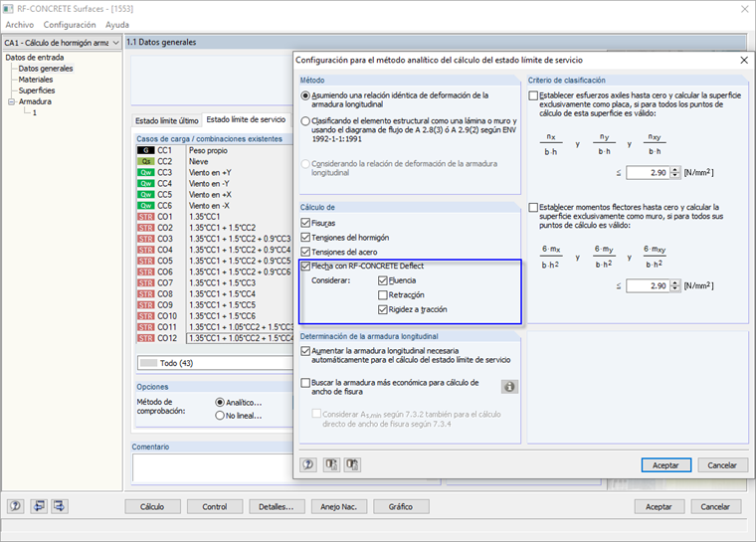Screen dimensions: 756x542
Task: Select Datos generales in the tree
Action: [x=46, y=69]
